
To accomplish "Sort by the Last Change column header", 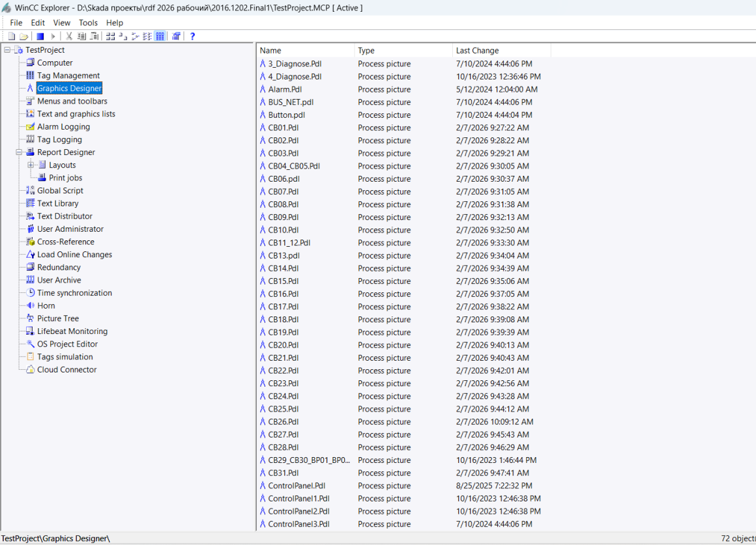I will click(477, 51).
